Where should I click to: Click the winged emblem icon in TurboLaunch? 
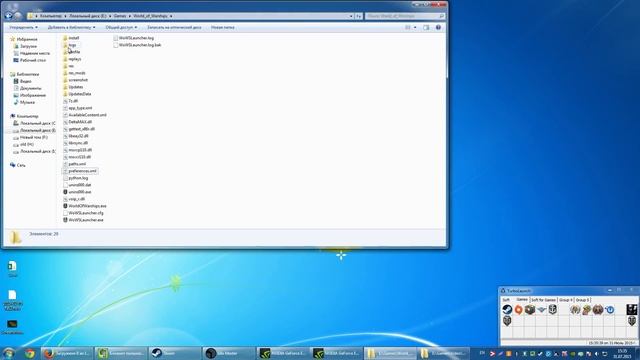(x=541, y=310)
